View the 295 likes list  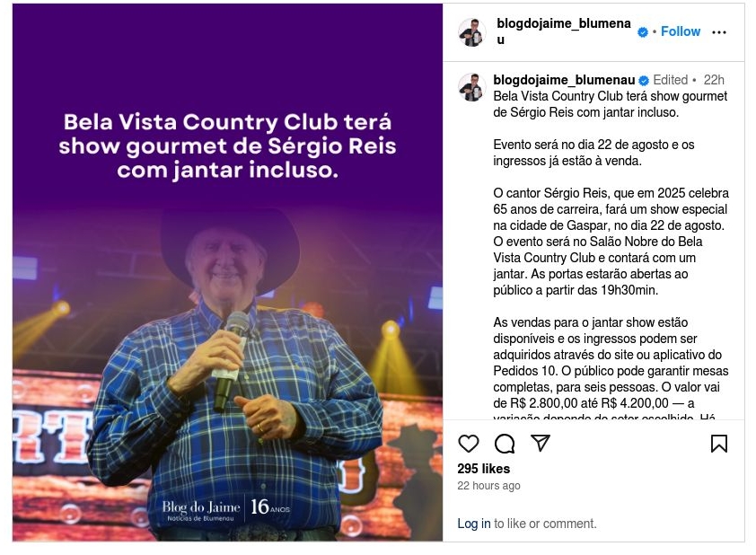pyautogui.click(x=484, y=469)
